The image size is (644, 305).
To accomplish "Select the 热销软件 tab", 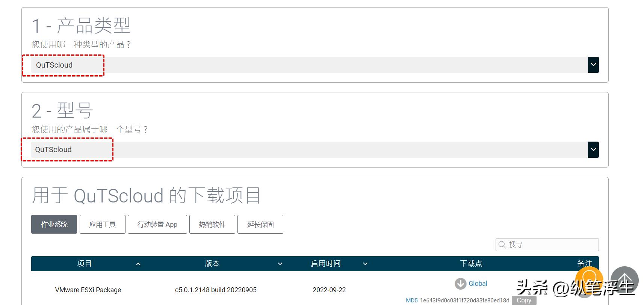I will click(212, 224).
